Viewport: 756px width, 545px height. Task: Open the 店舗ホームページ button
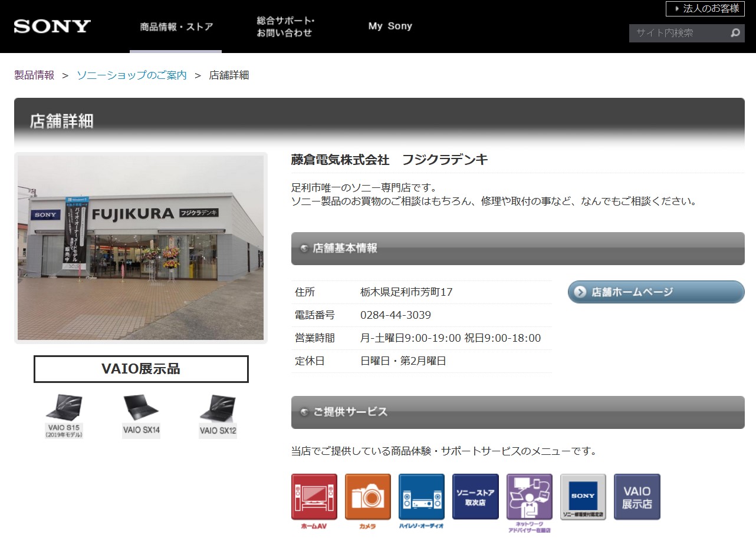(656, 292)
